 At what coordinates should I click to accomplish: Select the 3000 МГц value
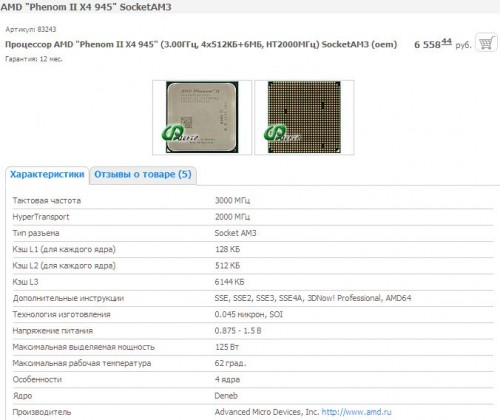232,200
